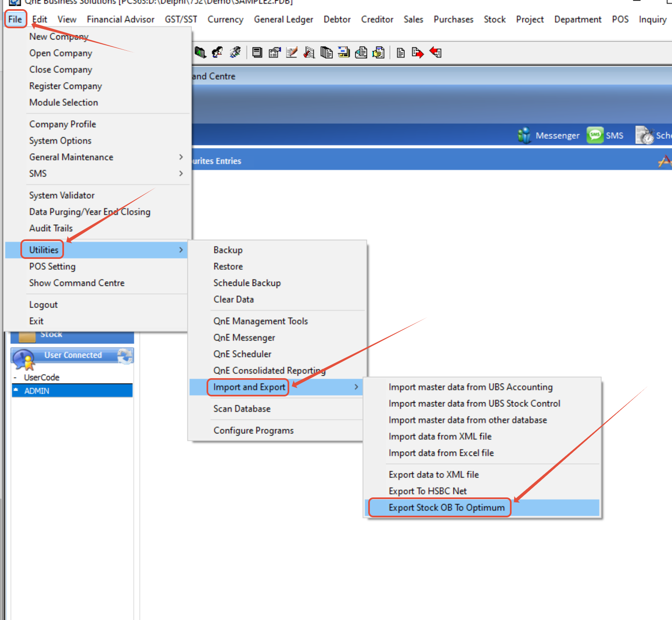The width and height of the screenshot is (672, 620).
Task: Open the Department menu
Action: [578, 19]
